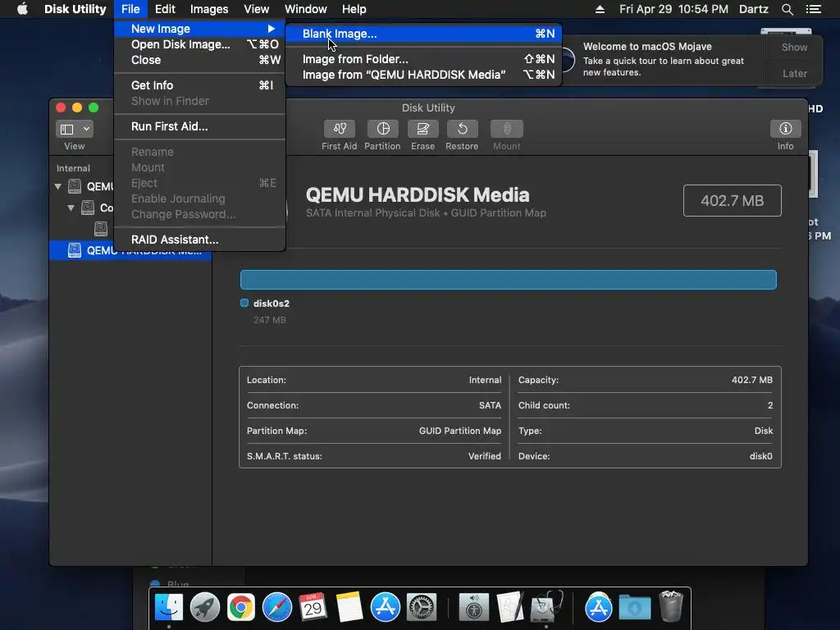
Task: Click the Child count value 2
Action: click(769, 405)
